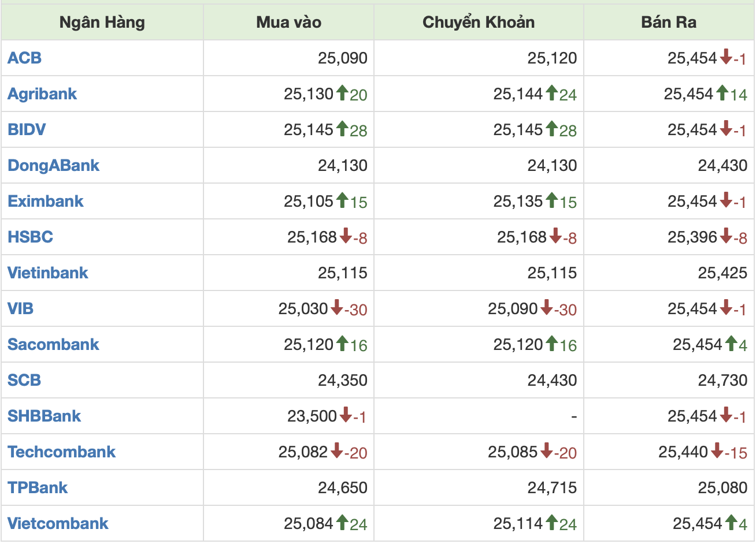Click the SCB Chuyển Khoản value 24,430
Image resolution: width=756 pixels, height=544 pixels.
coord(552,380)
